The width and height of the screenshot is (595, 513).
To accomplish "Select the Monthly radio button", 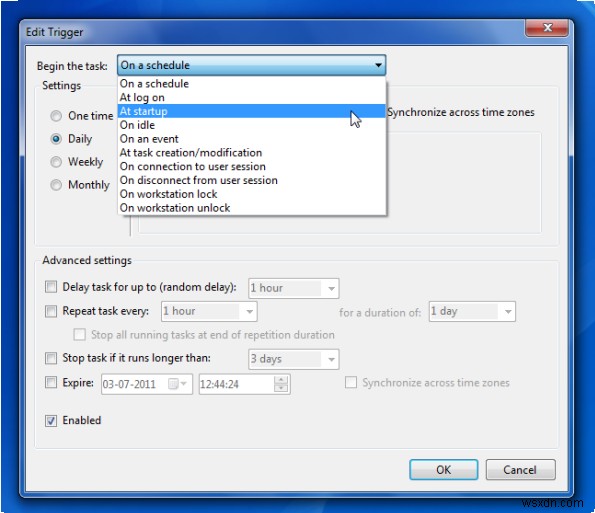I will [x=56, y=185].
